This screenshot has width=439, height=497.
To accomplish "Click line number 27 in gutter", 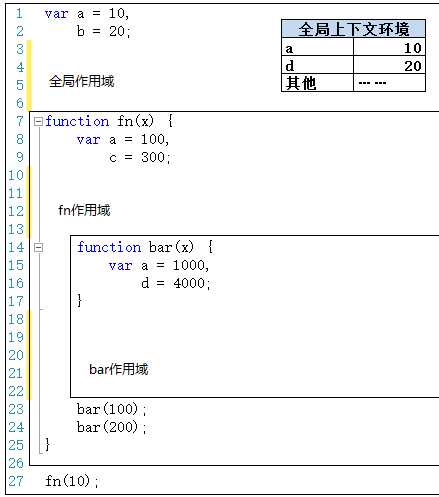I will point(16,481).
